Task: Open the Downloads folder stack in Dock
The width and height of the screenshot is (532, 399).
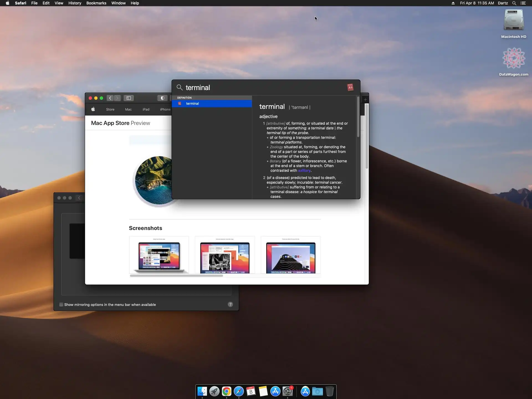Action: 317,391
